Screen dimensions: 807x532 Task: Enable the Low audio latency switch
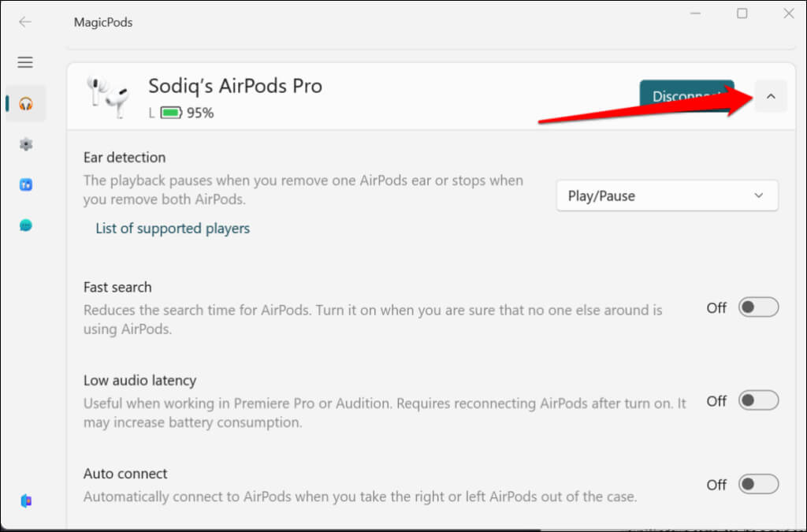[x=758, y=400]
